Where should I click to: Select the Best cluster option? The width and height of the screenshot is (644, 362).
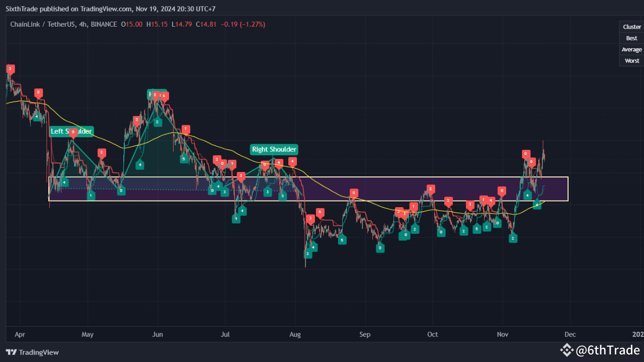[631, 38]
